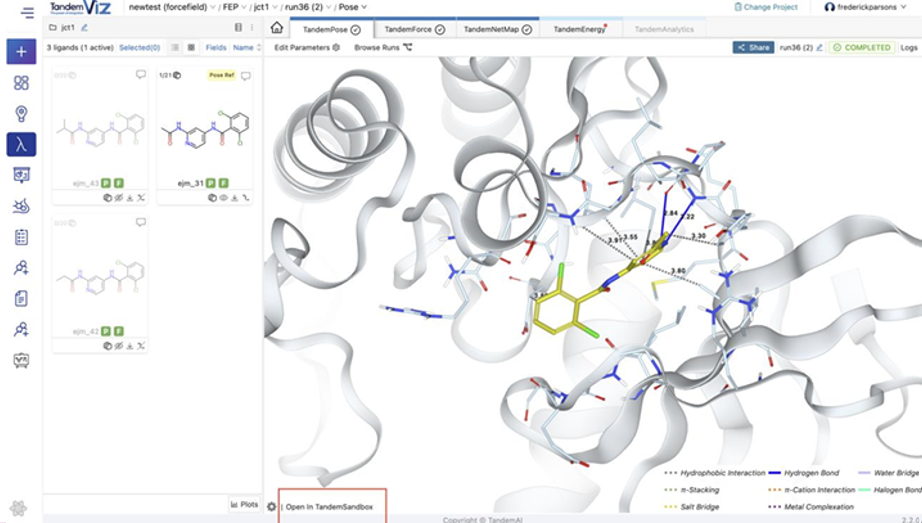
Task: Switch to the TandemPose tab
Action: coord(332,29)
